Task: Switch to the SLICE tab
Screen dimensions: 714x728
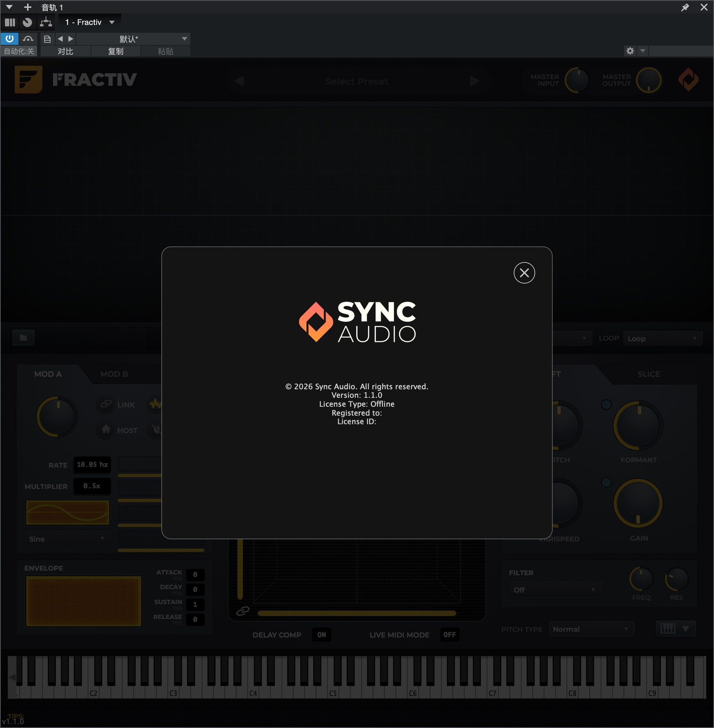Action: (649, 374)
